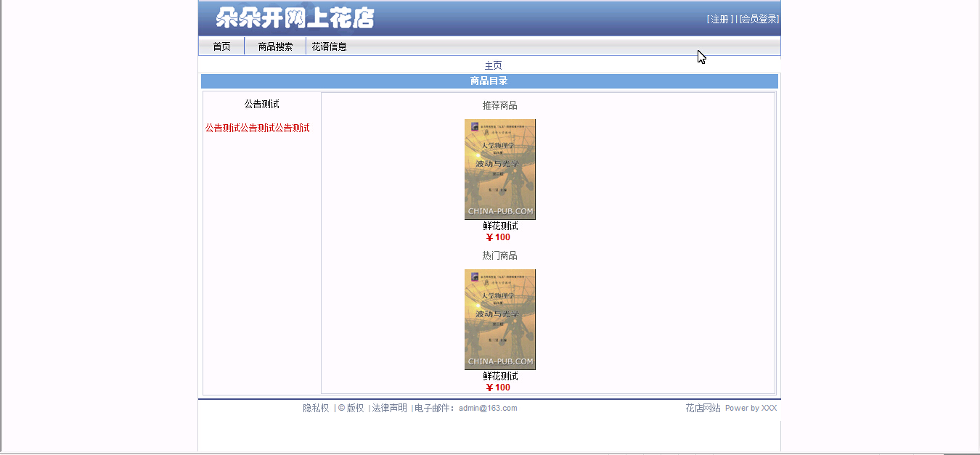Image resolution: width=980 pixels, height=455 pixels.
Task: Open the © 版权 footer link
Action: (x=351, y=408)
